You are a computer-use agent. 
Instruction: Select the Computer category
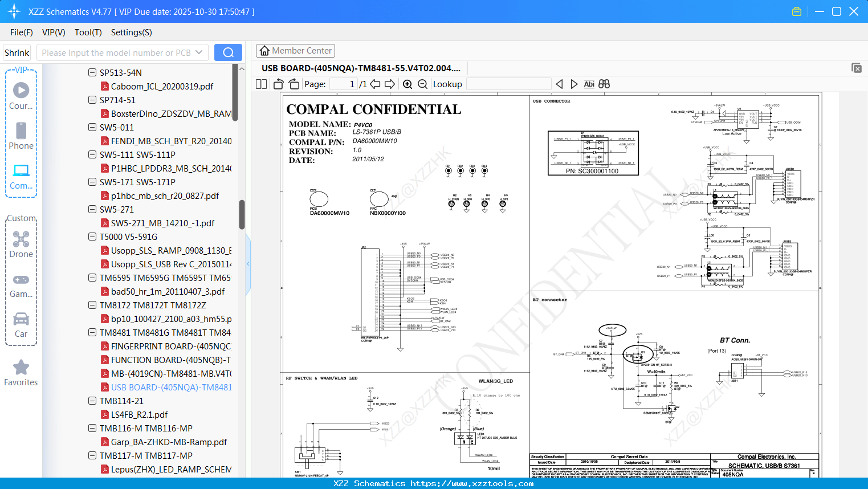[x=21, y=177]
